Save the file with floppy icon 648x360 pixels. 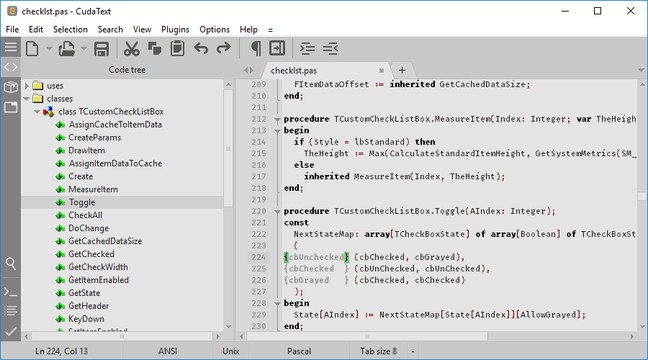[x=101, y=49]
